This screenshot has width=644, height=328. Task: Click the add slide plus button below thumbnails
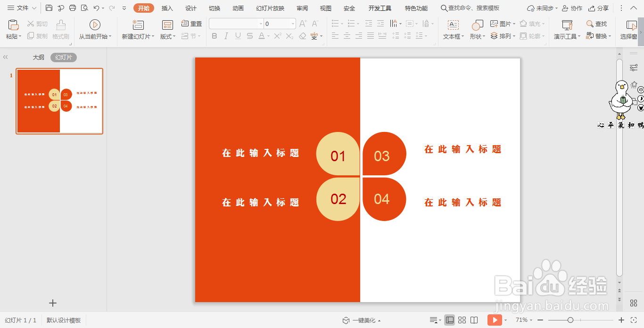[53, 303]
